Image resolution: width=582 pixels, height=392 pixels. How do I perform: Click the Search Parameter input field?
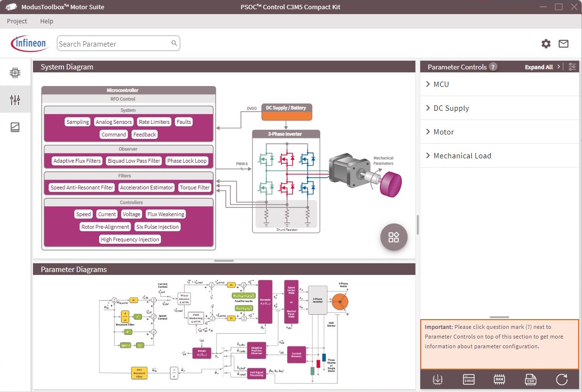click(114, 44)
